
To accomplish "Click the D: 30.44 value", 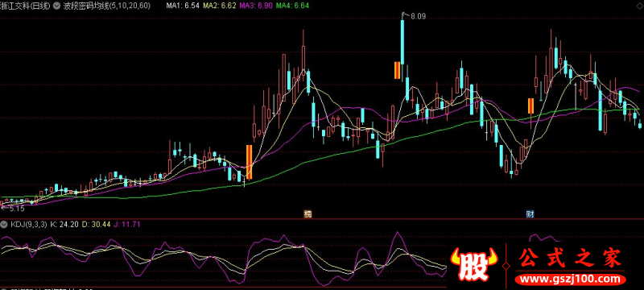I will [96, 225].
